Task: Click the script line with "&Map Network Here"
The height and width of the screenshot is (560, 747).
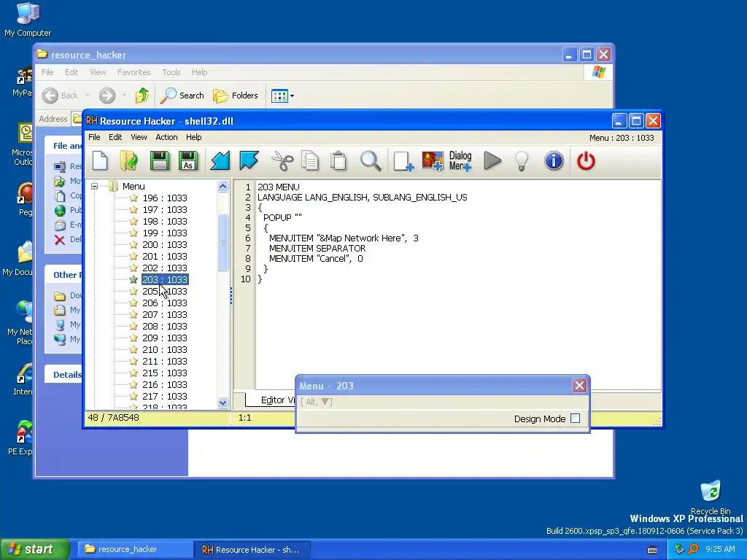Action: point(344,238)
